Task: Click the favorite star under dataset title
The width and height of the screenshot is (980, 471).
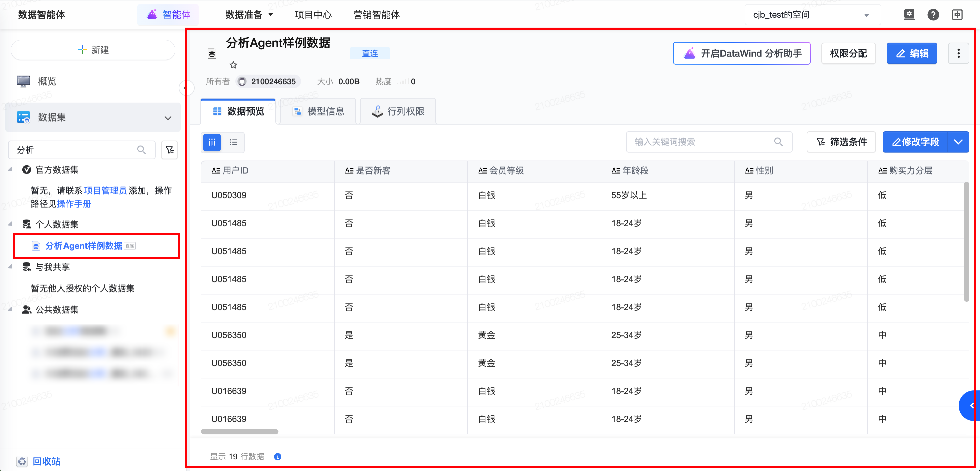Action: [x=233, y=65]
